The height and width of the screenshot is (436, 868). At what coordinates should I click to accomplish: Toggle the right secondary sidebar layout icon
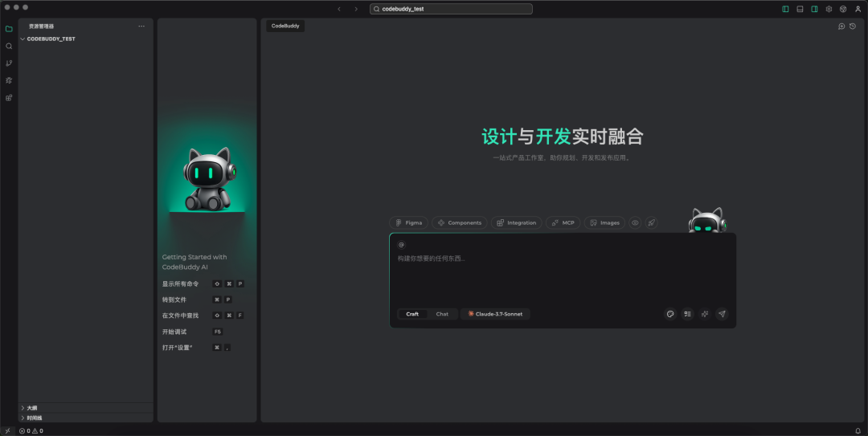click(x=814, y=9)
